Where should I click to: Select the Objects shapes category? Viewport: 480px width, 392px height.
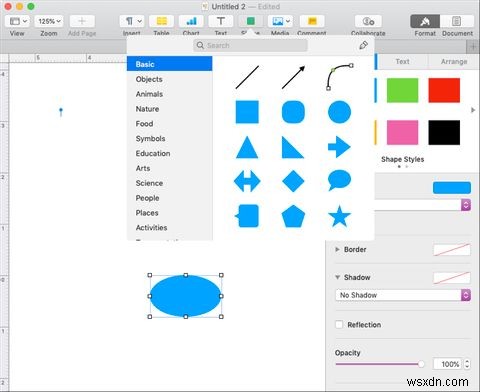pyautogui.click(x=169, y=79)
